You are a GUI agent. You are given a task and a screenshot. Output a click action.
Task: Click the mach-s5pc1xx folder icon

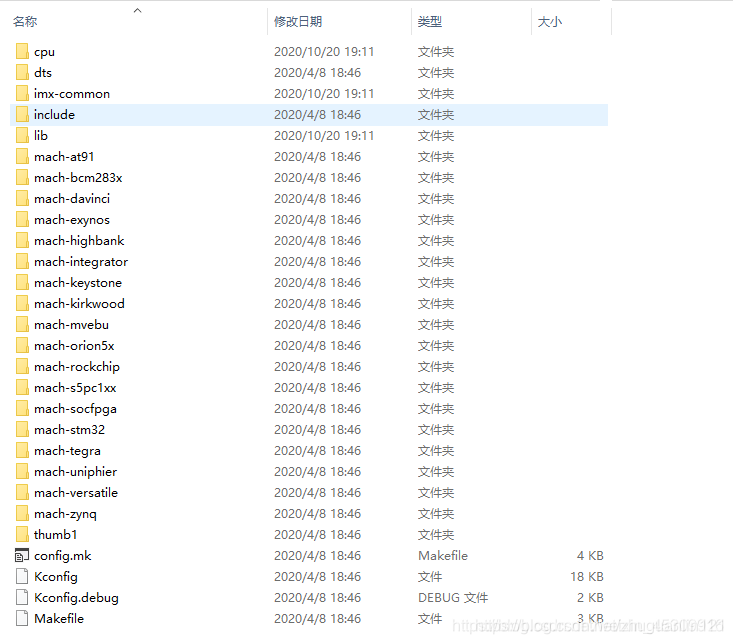click(x=22, y=388)
